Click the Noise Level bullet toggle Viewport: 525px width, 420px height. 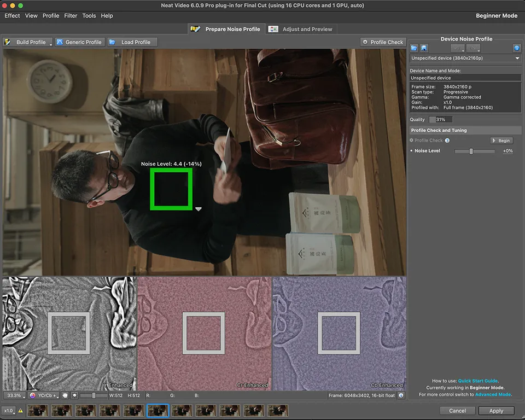coord(411,151)
